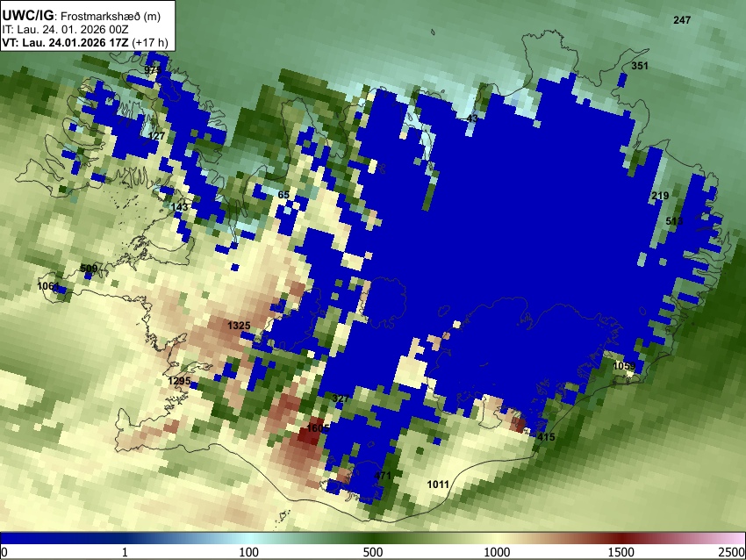
Task: Click the 127 value label
Action: [x=156, y=136]
